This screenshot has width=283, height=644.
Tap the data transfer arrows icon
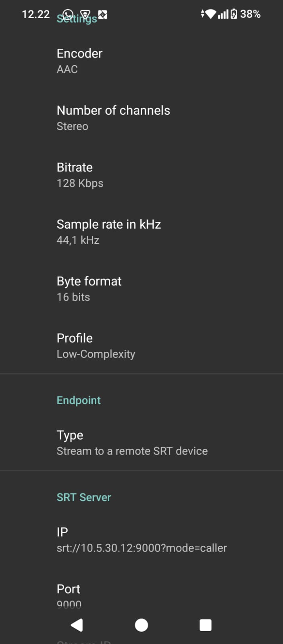(202, 14)
